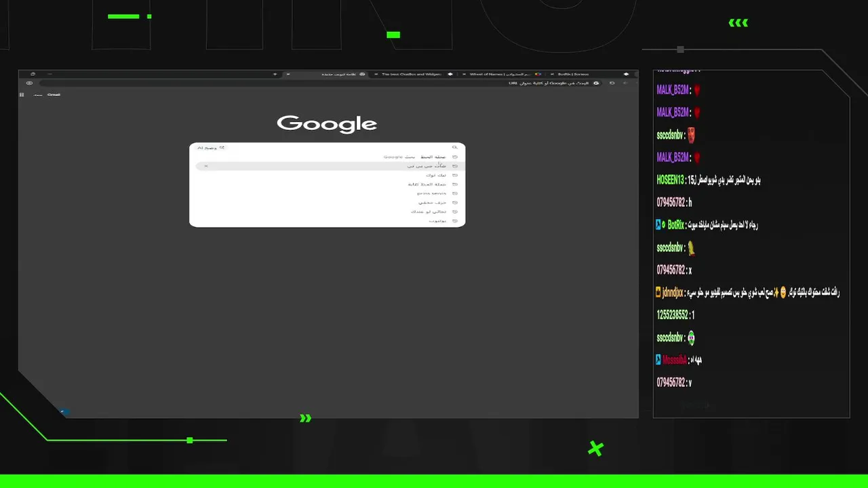Open AI mode from the search box

pos(211,147)
